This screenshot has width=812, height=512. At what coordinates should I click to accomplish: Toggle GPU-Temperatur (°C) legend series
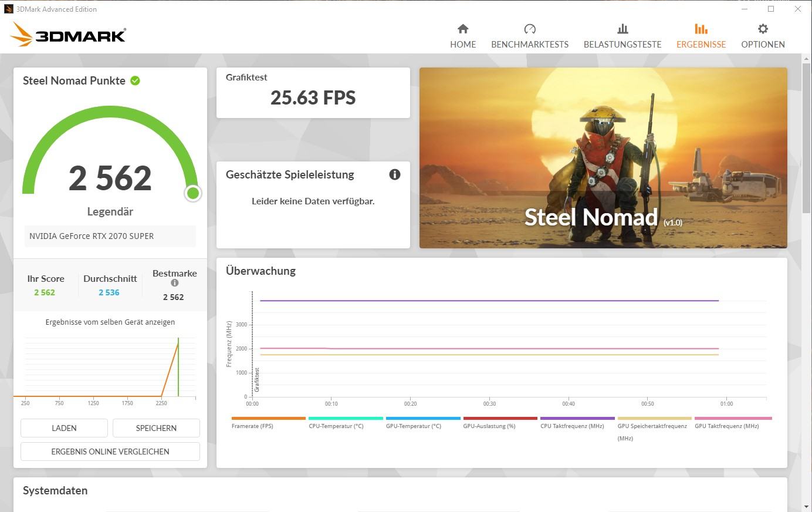[423, 423]
